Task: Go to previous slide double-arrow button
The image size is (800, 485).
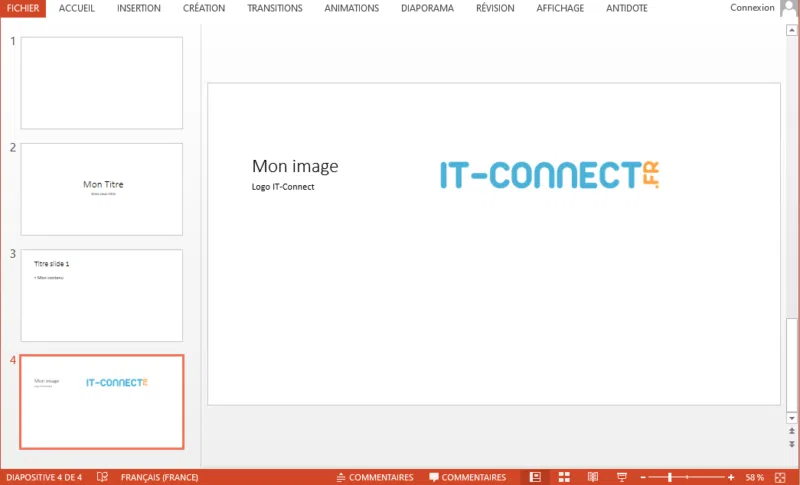Action: (x=791, y=431)
